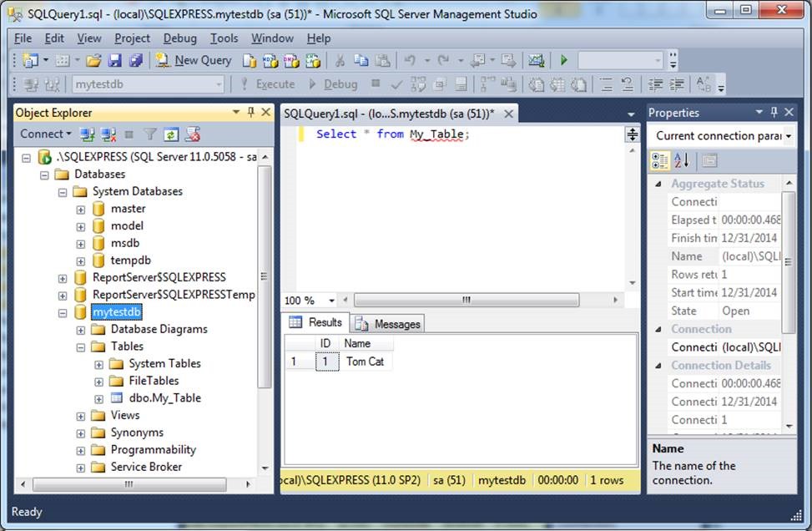The height and width of the screenshot is (531, 812).
Task: Click the Refresh icon in Object Explorer
Action: coord(171,134)
